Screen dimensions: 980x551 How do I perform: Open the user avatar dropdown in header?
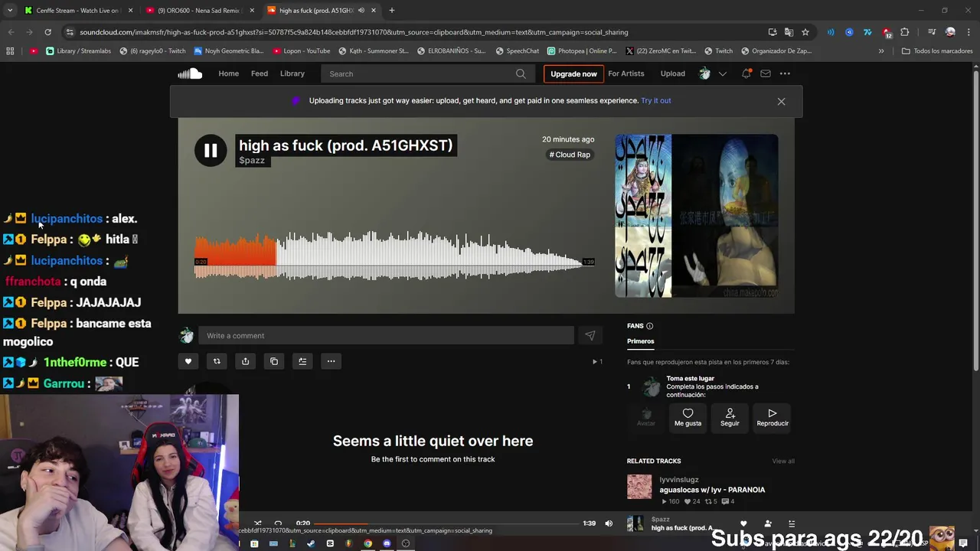click(x=704, y=73)
